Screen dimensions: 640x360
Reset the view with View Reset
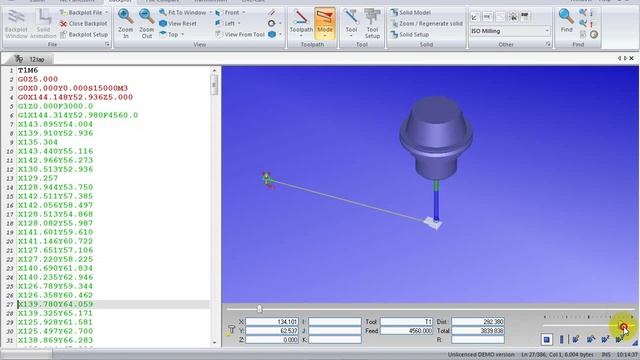[178, 24]
